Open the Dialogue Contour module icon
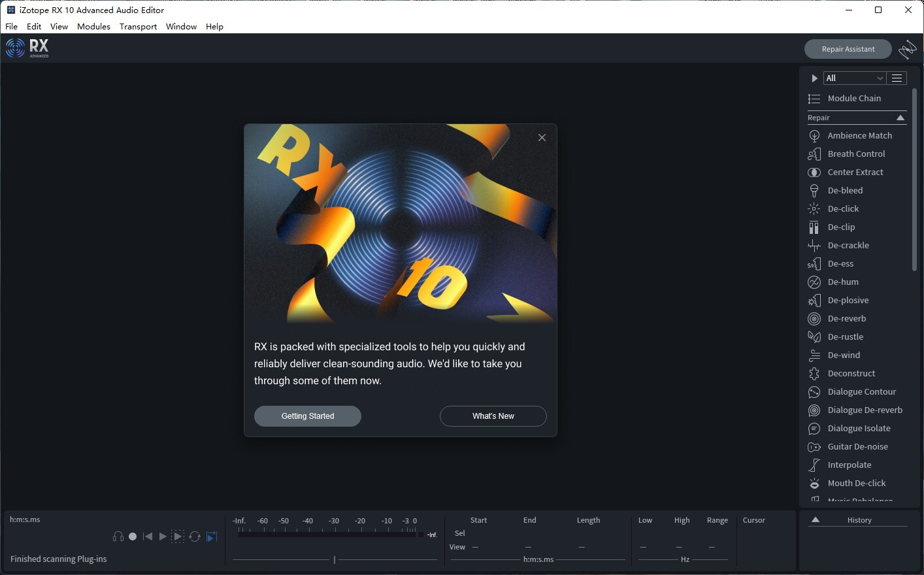Image resolution: width=924 pixels, height=575 pixels. point(814,392)
